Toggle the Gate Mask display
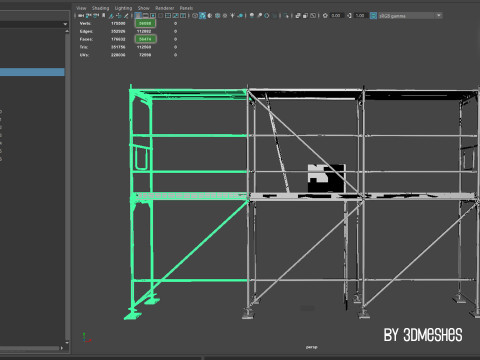Image resolution: width=480 pixels, height=360 pixels. click(x=160, y=16)
